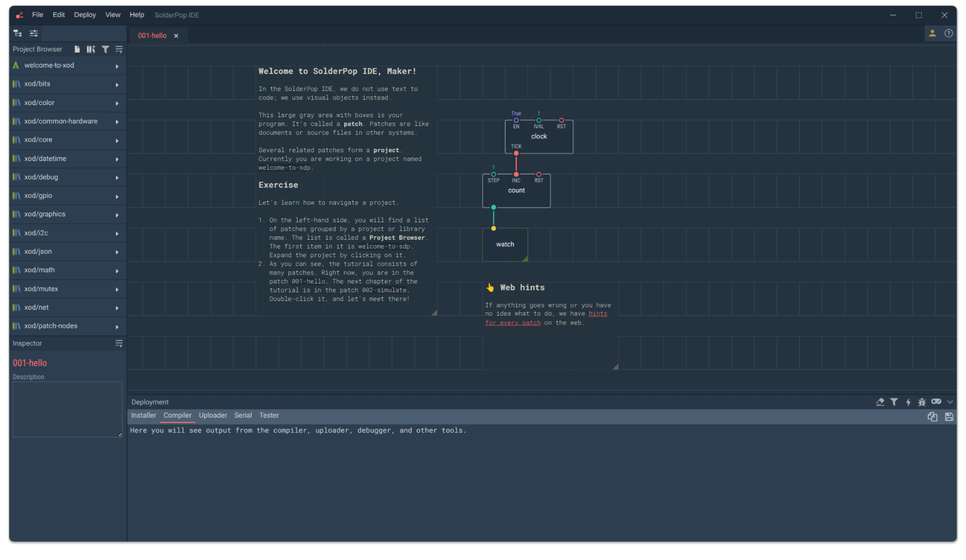The width and height of the screenshot is (966, 560).
Task: Switch to the Uploader tab
Action: tap(213, 415)
